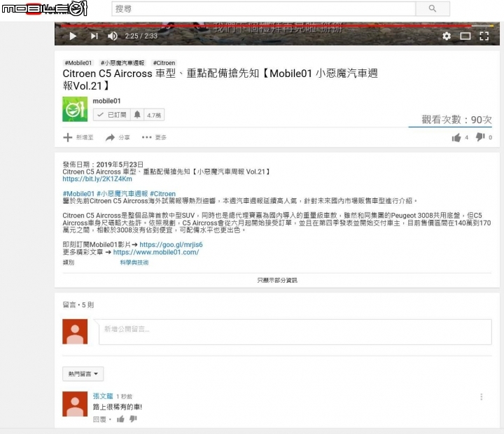This screenshot has width=504, height=434.
Task: Skip to the next video
Action: [94, 36]
